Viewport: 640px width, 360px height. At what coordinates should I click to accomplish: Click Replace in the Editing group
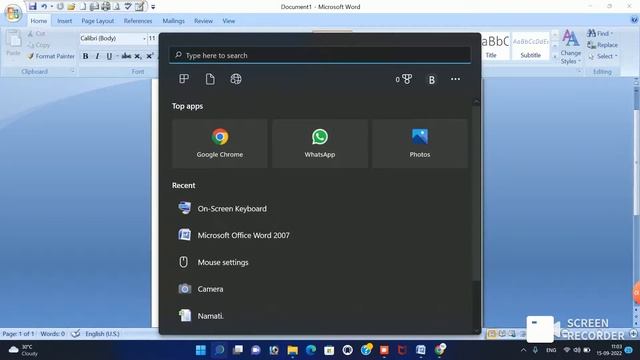pyautogui.click(x=603, y=45)
